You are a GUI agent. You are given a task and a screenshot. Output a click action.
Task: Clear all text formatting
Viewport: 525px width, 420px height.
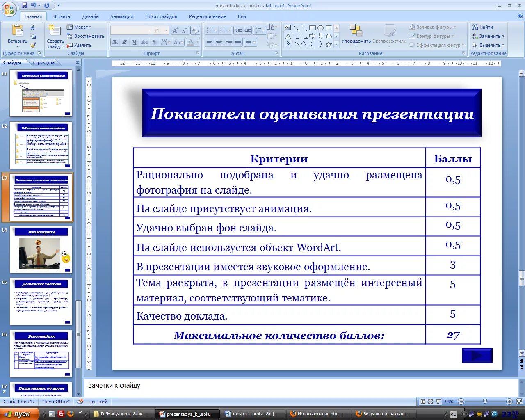(x=195, y=30)
